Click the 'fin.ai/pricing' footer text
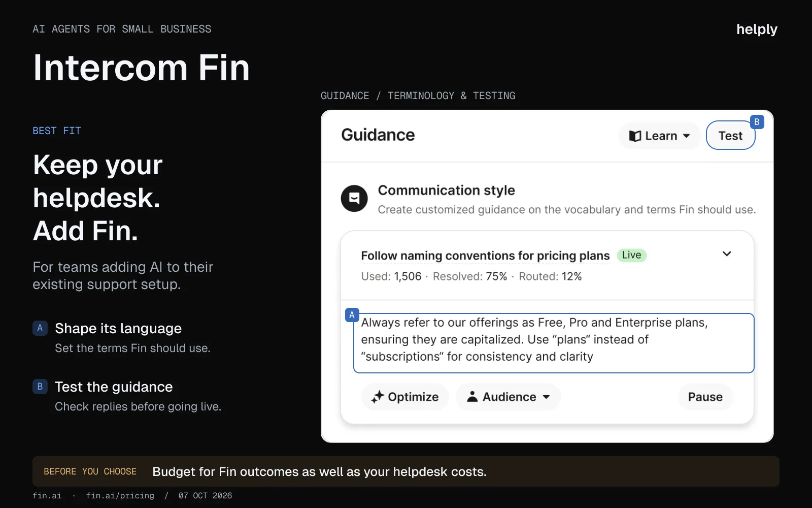Image resolution: width=812 pixels, height=508 pixels. [120, 496]
